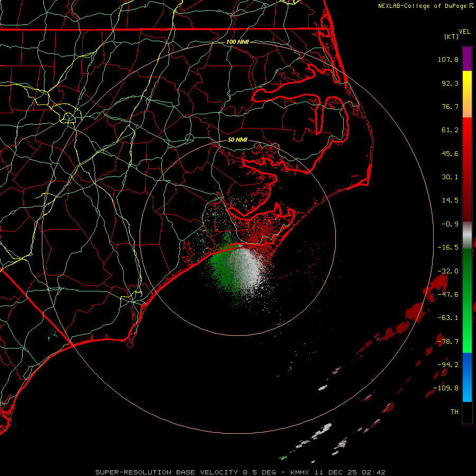The image size is (476, 476).
Task: Click the TH legend label
Action: 454,411
